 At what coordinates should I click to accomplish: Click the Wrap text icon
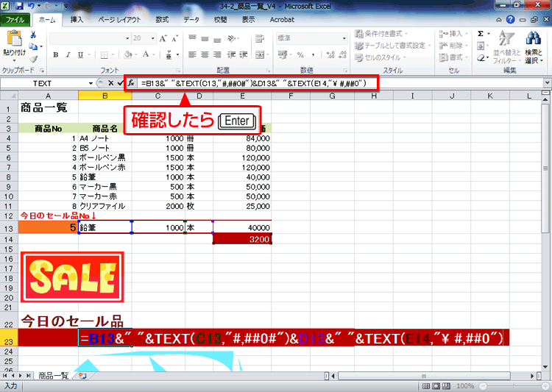click(x=260, y=38)
